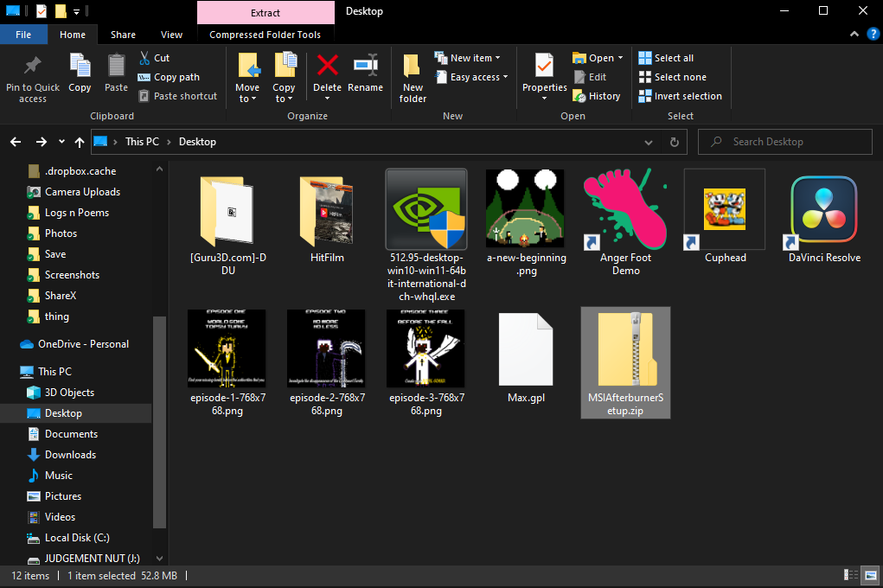The width and height of the screenshot is (883, 588).
Task: Select the NVIDIA 512.95 driver installer
Action: click(426, 236)
